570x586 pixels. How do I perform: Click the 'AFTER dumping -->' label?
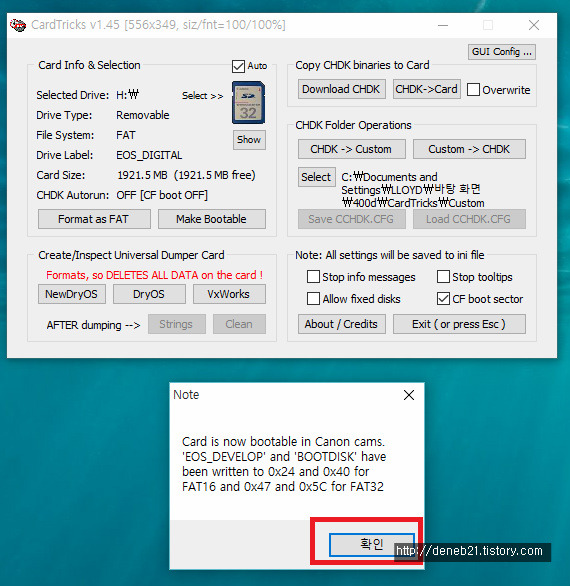93,325
